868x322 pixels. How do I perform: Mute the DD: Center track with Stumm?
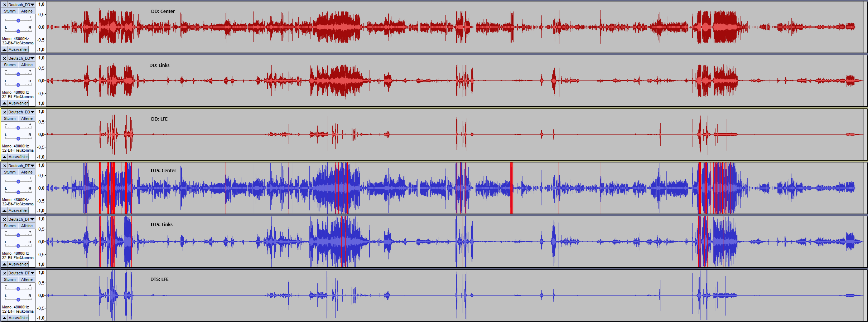point(10,11)
